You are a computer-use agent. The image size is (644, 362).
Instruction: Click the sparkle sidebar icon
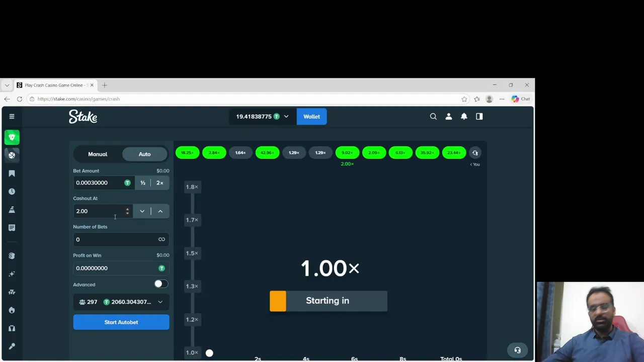click(x=12, y=274)
